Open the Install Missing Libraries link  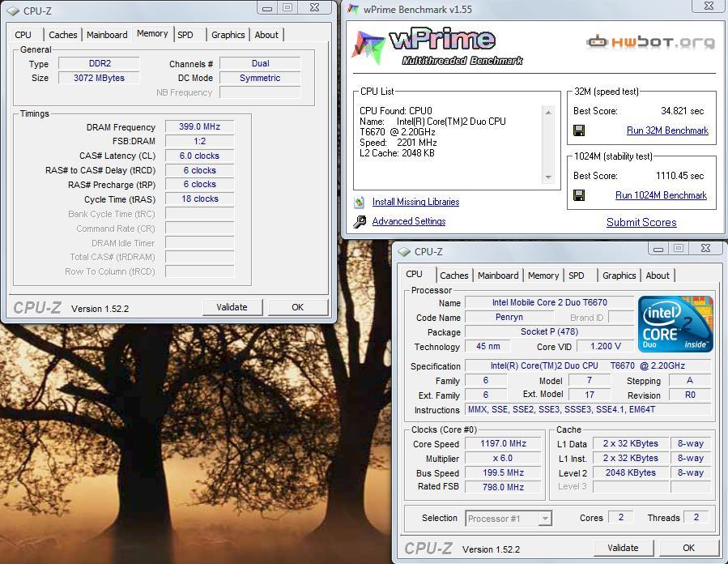(415, 202)
